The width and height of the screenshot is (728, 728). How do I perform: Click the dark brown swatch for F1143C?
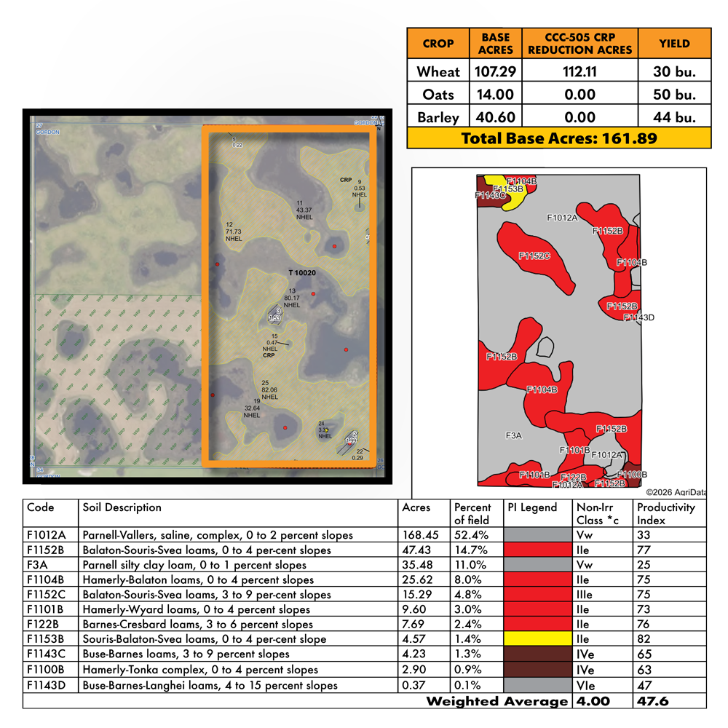[538, 654]
